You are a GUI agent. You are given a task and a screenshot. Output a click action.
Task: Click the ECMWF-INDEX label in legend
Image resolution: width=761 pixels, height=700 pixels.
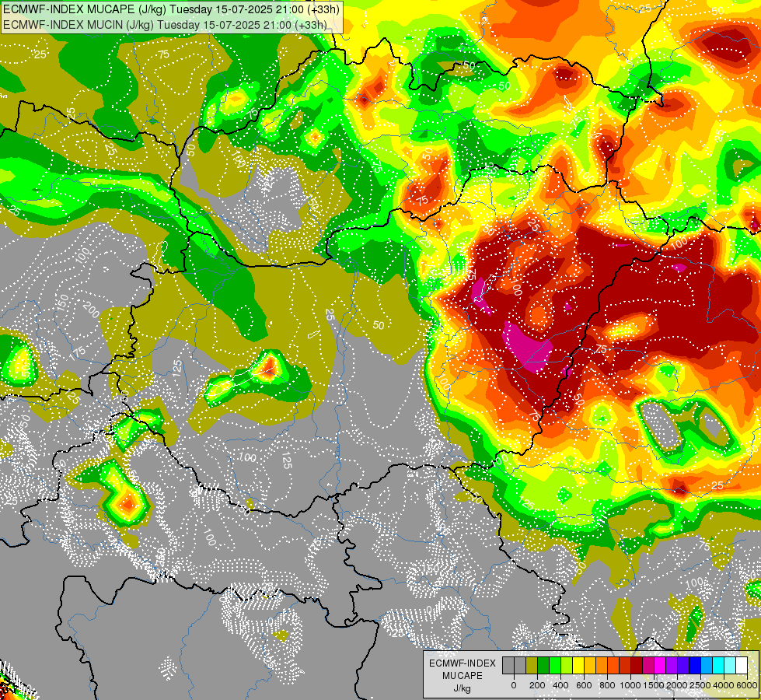pos(463,663)
